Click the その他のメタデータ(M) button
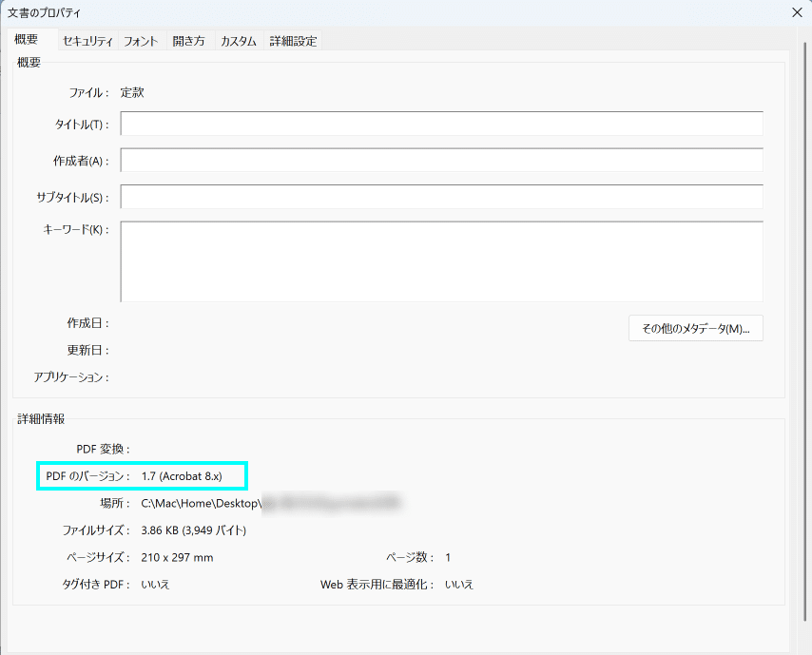The height and width of the screenshot is (655, 812). [695, 328]
